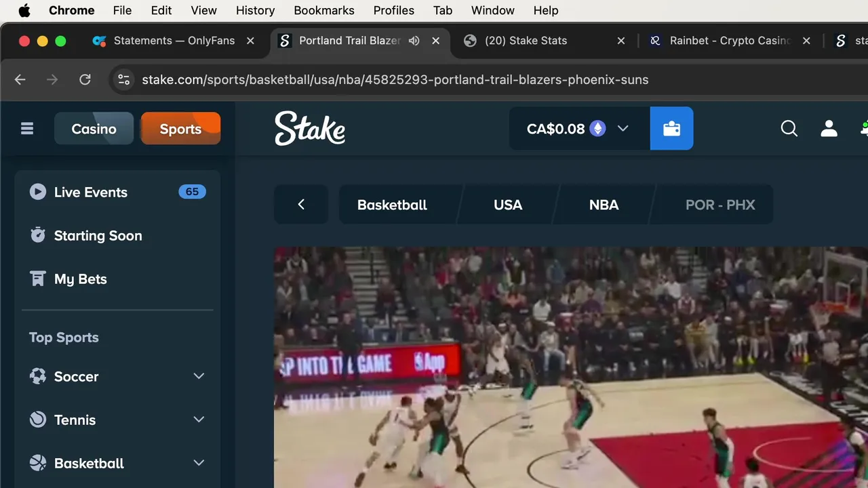Open the Apple menu
The image size is (868, 488).
point(24,10)
